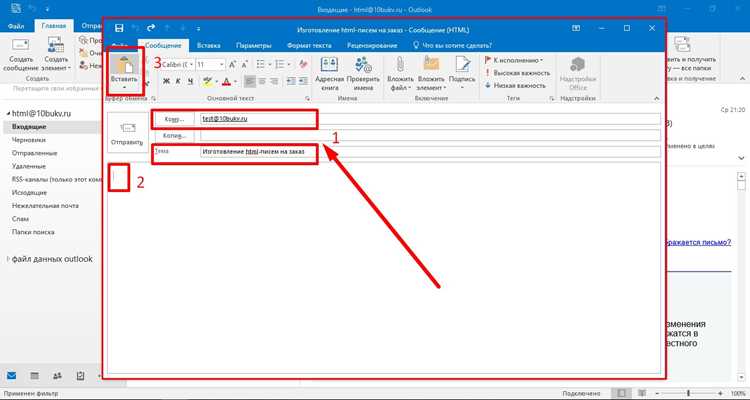The image size is (750, 400).
Task: Click Проверить имена to check names
Action: (x=363, y=74)
